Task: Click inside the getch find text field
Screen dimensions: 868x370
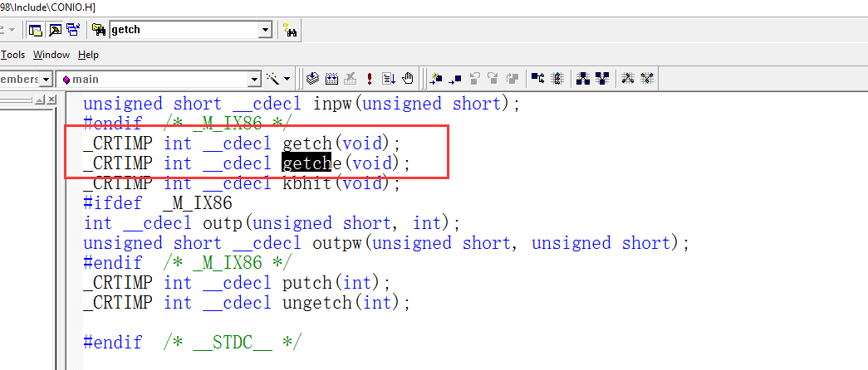Action: point(183,30)
